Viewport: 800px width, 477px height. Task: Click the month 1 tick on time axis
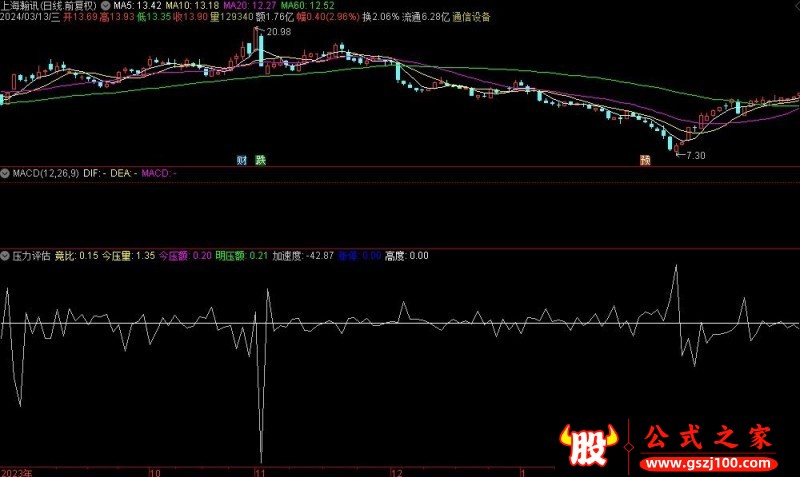pos(523,472)
